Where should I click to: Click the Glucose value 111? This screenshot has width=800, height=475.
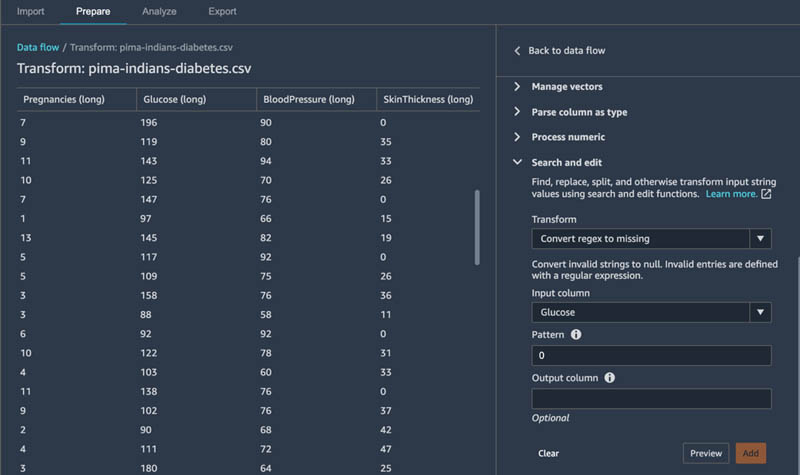(x=149, y=449)
